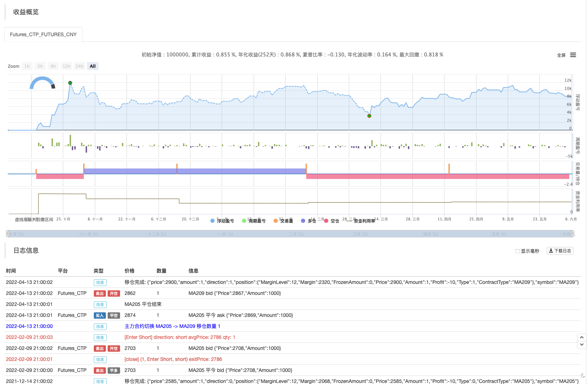Click the drawdown low marker on profit chart
588x384 pixels.
click(x=369, y=116)
